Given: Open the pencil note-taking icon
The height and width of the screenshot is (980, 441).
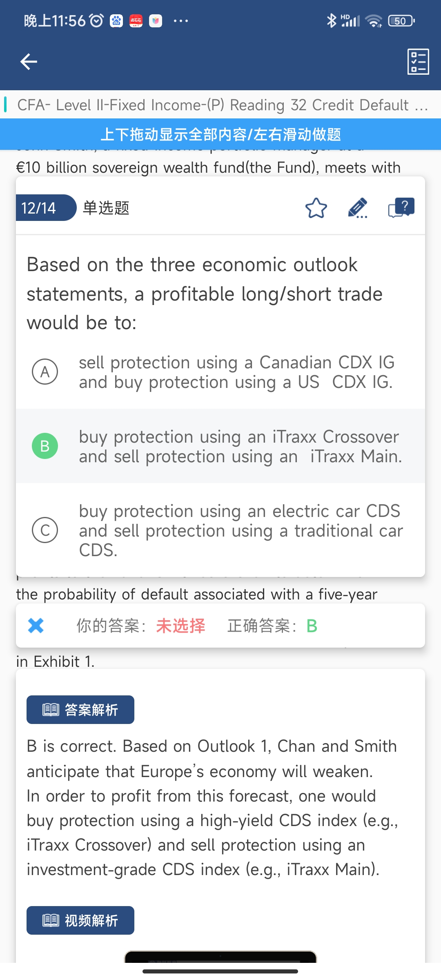Looking at the screenshot, I should [x=358, y=208].
